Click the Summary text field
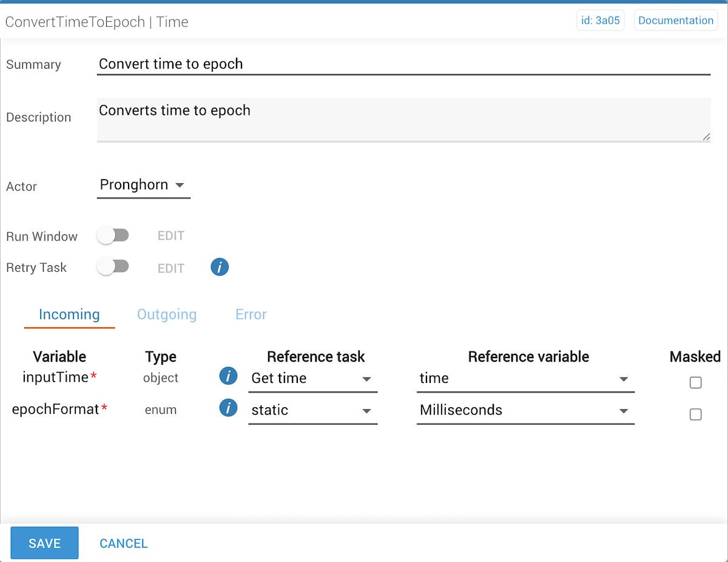The image size is (728, 562). (403, 64)
